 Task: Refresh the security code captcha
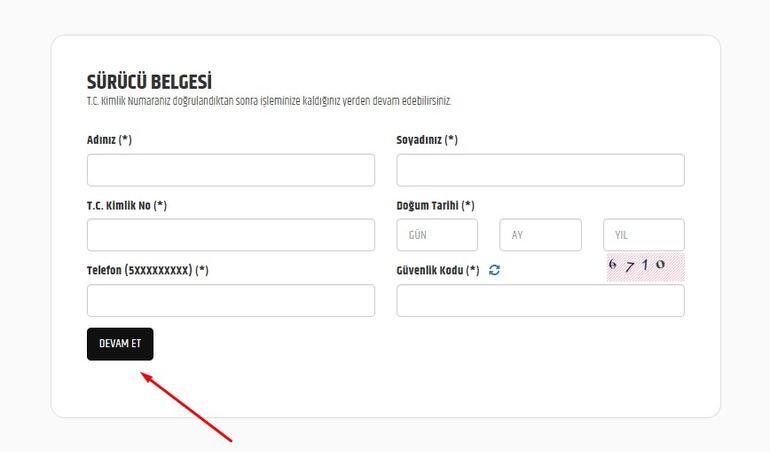click(x=494, y=270)
